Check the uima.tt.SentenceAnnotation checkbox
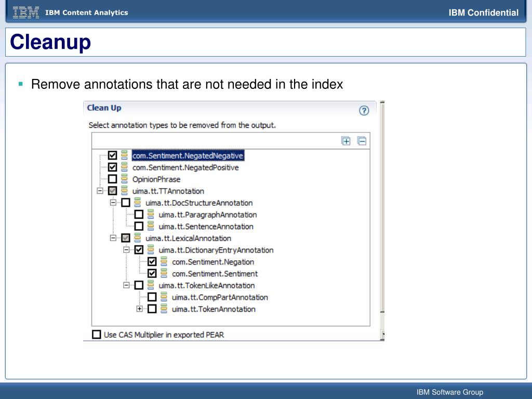This screenshot has width=532, height=399. (x=139, y=227)
